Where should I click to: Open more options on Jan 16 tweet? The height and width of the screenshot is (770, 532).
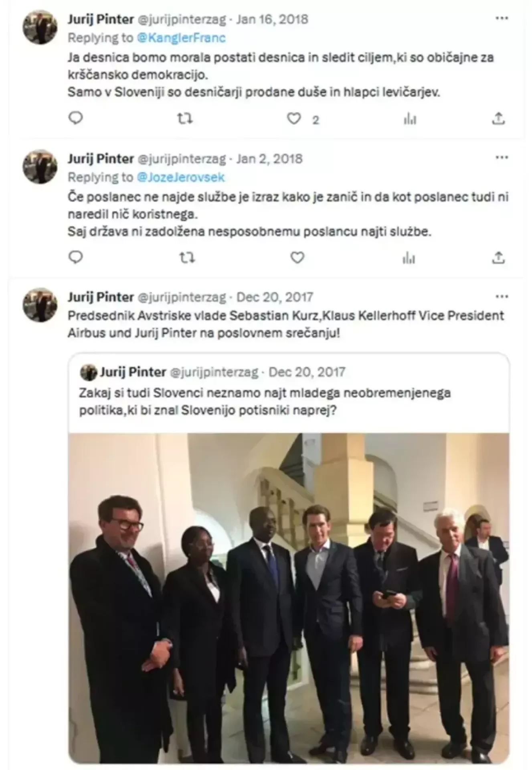click(502, 18)
